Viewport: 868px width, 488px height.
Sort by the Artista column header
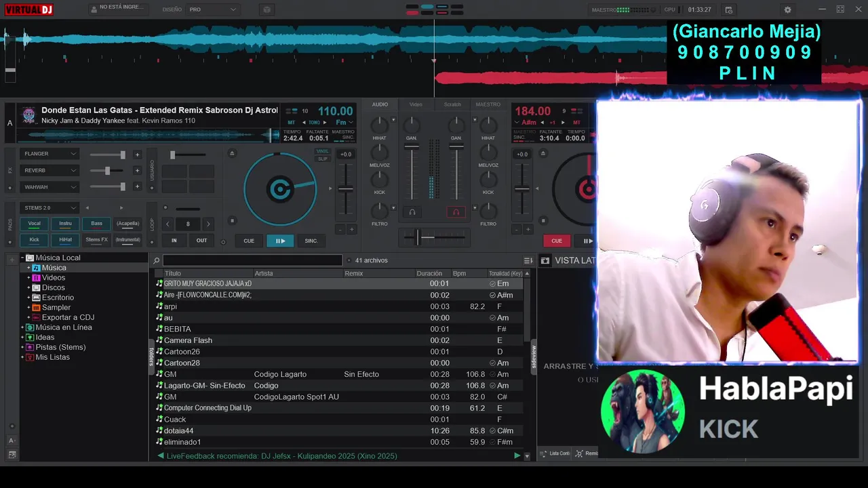coord(298,274)
